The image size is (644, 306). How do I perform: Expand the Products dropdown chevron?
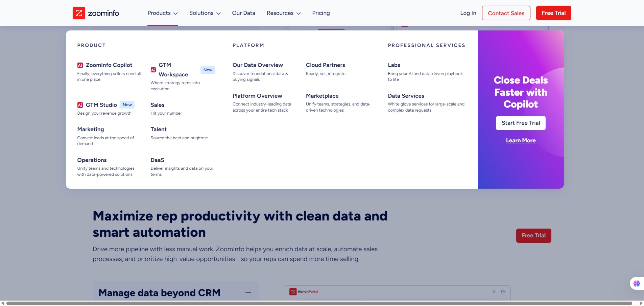pos(175,14)
